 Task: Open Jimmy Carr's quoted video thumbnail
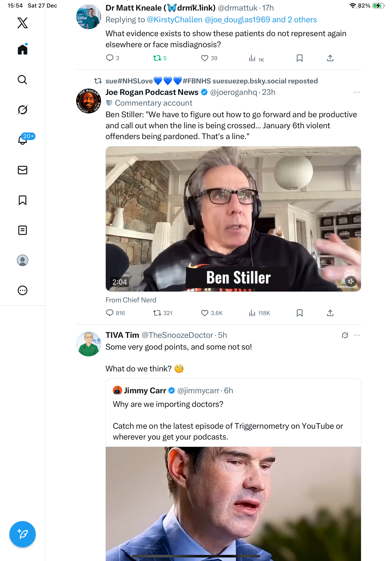233,503
